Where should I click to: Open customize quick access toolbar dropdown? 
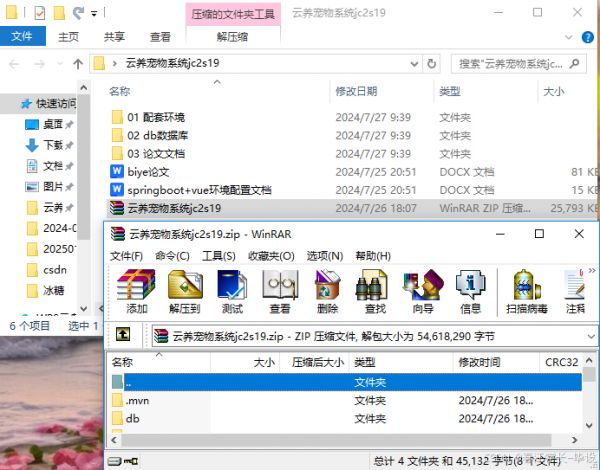pyautogui.click(x=94, y=14)
